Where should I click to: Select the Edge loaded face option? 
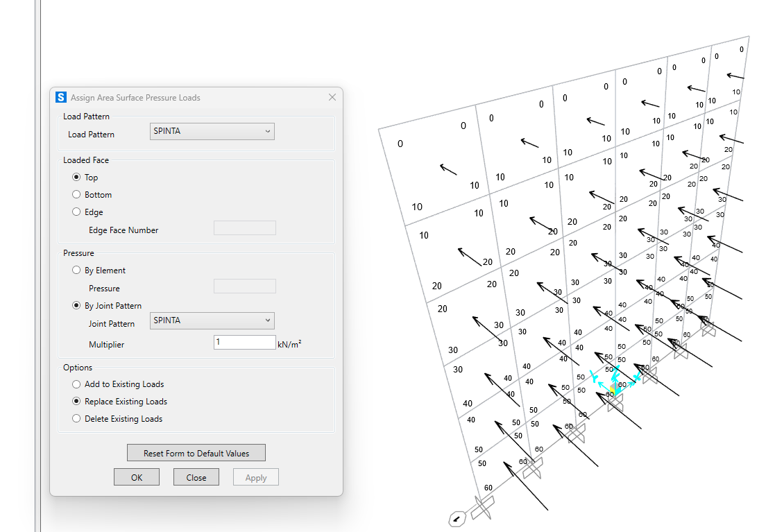tap(77, 212)
